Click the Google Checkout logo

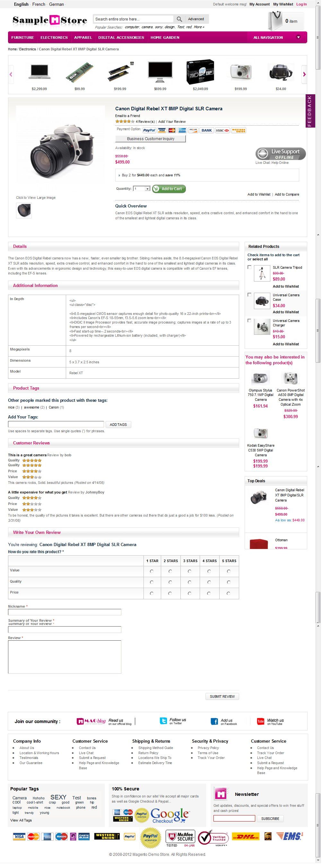click(x=170, y=816)
